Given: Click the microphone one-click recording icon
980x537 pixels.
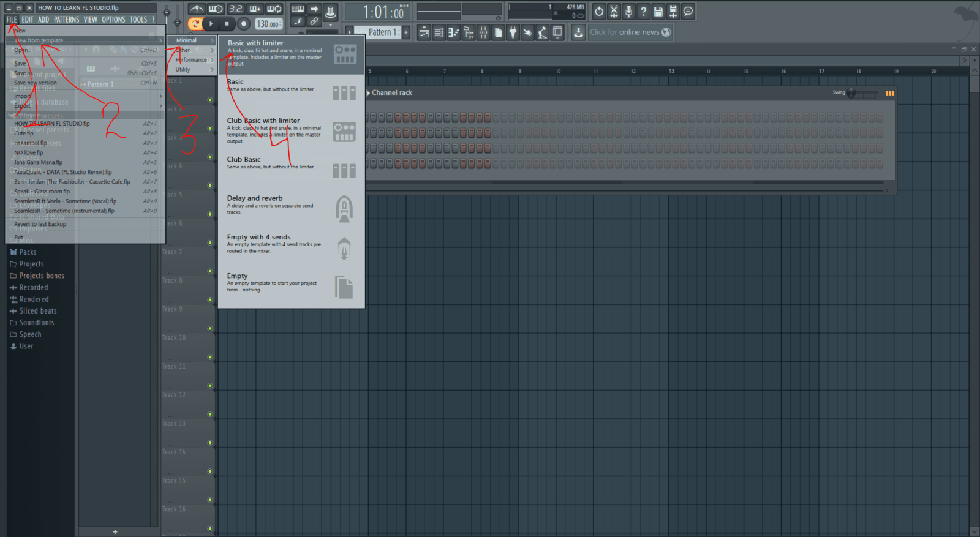Looking at the screenshot, I should click(x=628, y=11).
